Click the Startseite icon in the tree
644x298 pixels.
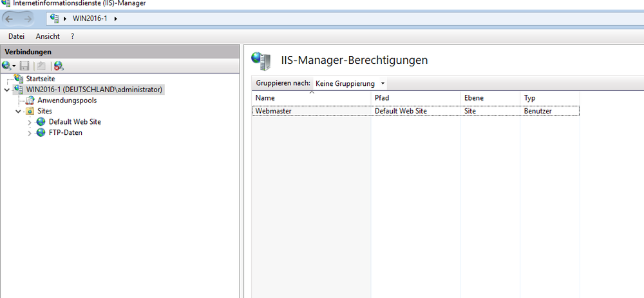tap(19, 79)
